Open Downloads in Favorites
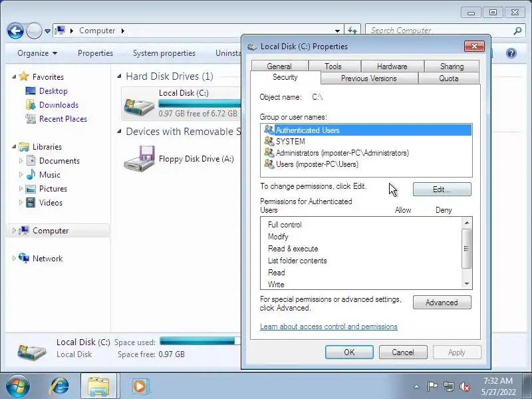This screenshot has width=532, height=399. [59, 105]
